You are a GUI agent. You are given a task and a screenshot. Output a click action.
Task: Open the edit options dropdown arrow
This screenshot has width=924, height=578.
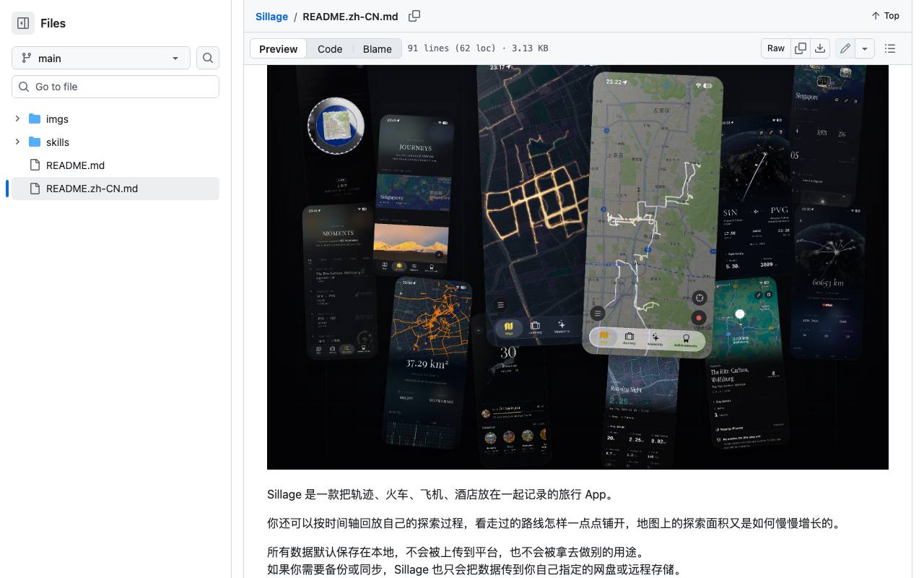(x=865, y=48)
